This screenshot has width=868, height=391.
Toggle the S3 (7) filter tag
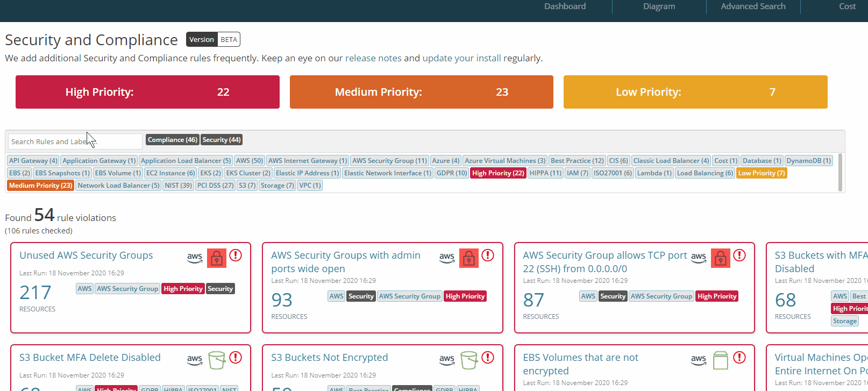point(247,186)
